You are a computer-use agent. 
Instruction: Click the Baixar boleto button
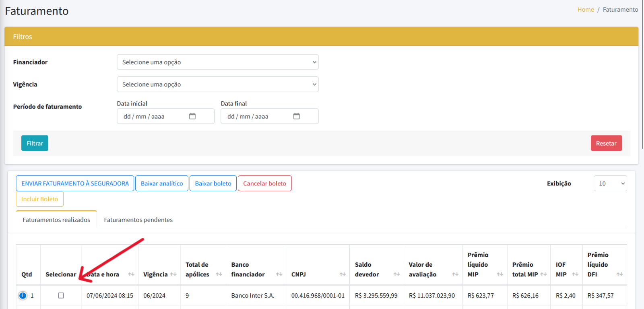(x=213, y=183)
